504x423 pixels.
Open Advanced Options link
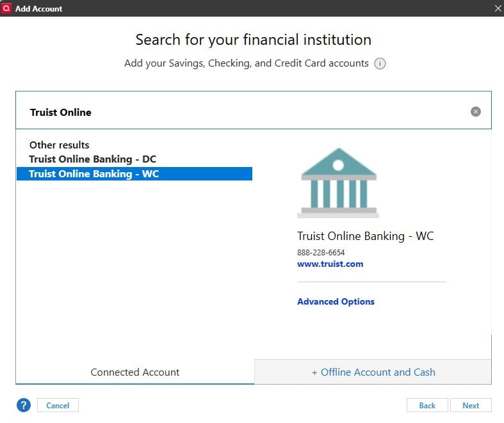[x=336, y=301]
